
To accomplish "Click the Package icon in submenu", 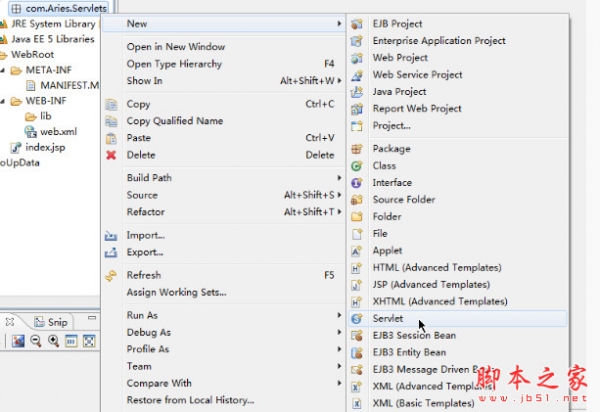I will [357, 149].
